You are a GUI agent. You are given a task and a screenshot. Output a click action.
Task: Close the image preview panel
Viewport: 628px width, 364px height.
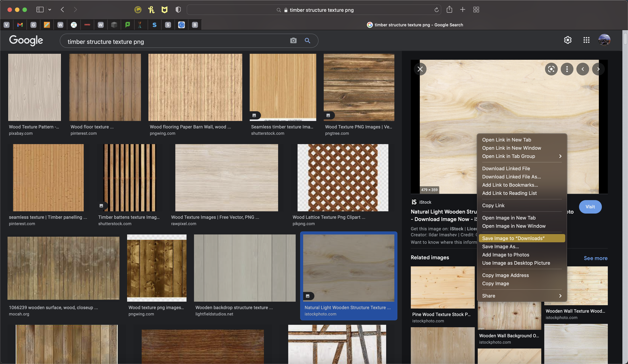coord(420,69)
